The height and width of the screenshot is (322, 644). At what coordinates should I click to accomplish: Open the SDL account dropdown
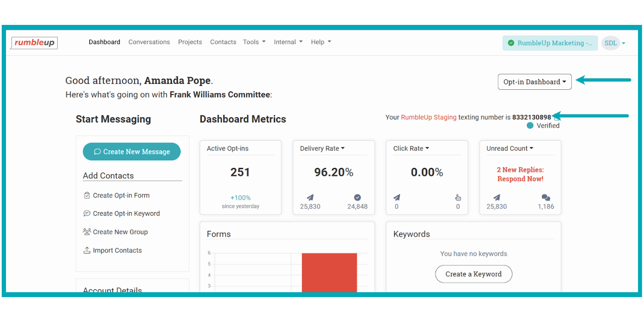click(614, 43)
